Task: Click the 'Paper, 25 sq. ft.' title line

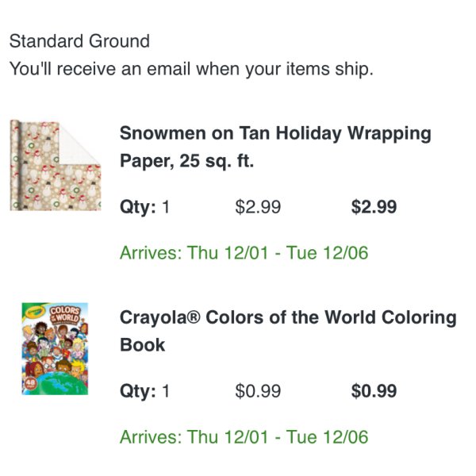Action: point(186,161)
